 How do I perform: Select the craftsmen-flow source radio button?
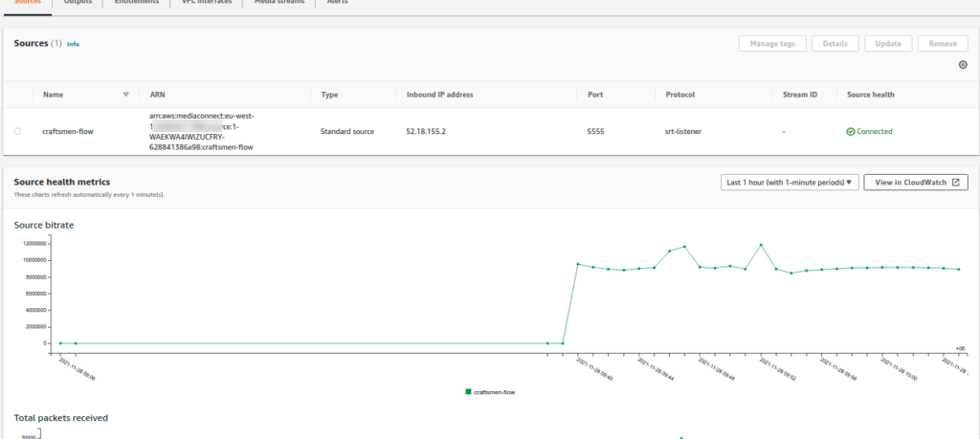point(17,132)
